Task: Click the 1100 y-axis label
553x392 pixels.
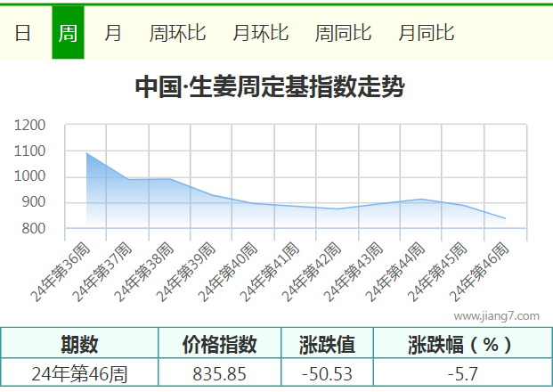Action: 29,151
